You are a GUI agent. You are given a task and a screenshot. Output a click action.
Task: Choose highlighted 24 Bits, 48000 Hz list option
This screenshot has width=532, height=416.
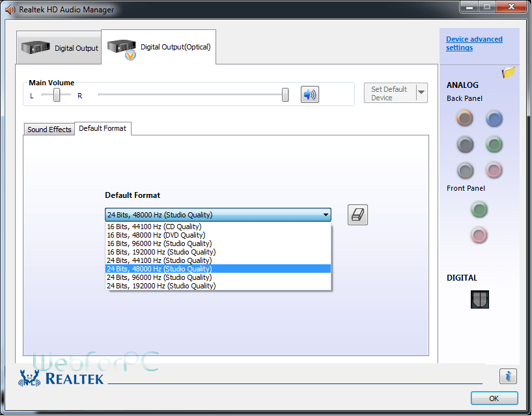218,269
